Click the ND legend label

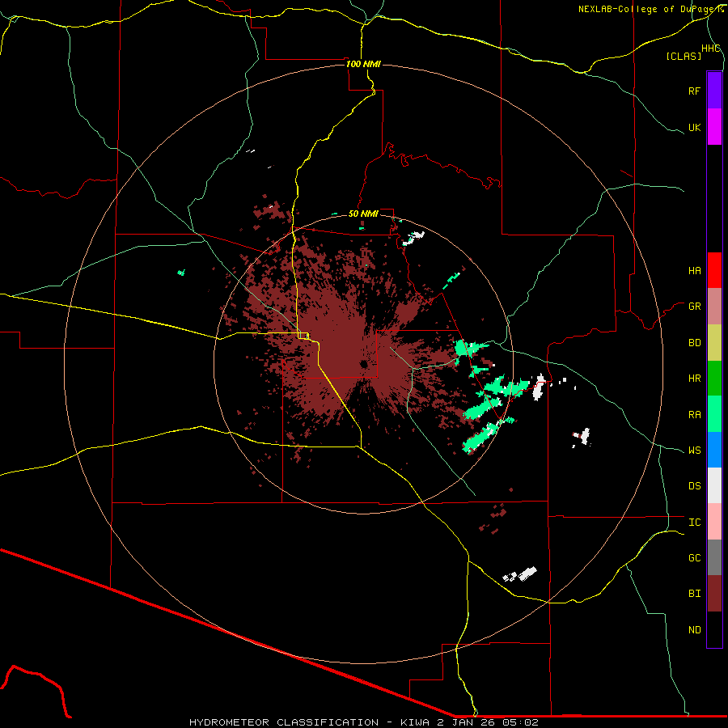(694, 630)
